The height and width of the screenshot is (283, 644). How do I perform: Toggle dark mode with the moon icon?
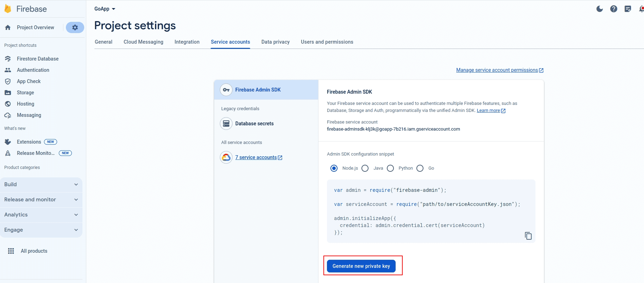[x=600, y=9]
